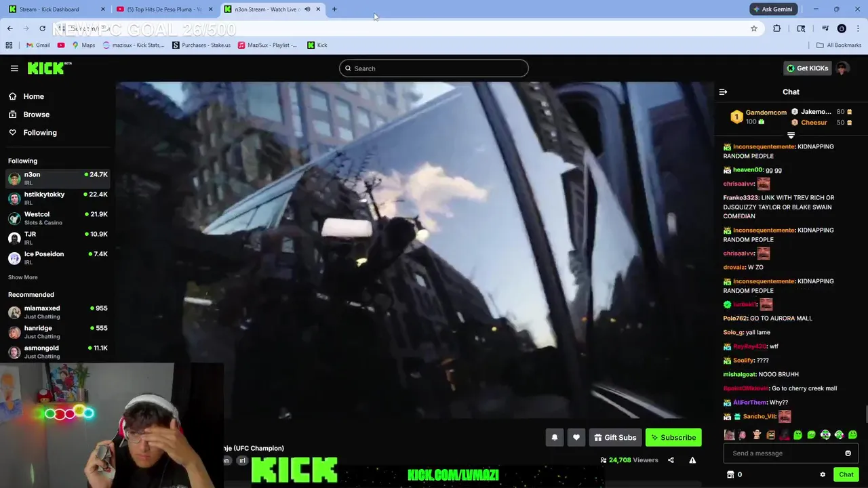The image size is (868, 488).
Task: Open Chrome profile avatar
Action: 842,28
